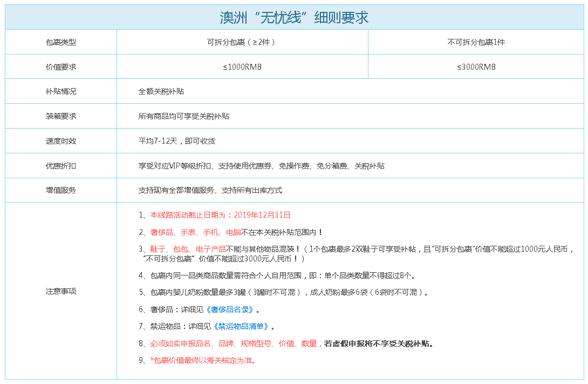This screenshot has height=384, width=588.
Task: Select the 补贴情况 row label
Action: point(61,91)
